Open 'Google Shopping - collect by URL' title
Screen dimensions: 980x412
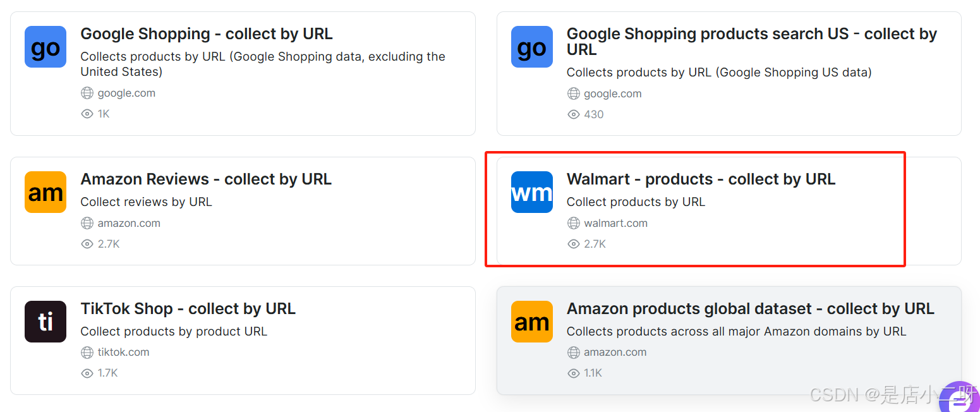point(206,33)
